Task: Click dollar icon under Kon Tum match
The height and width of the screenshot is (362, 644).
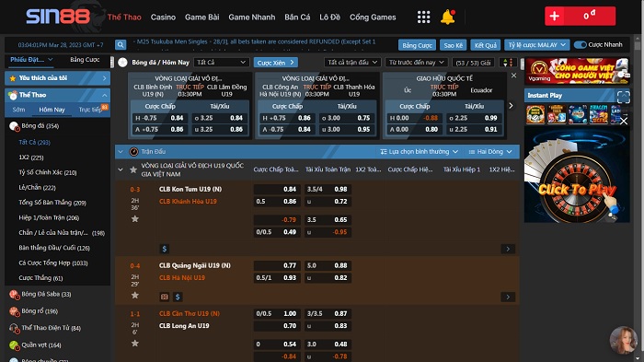Action: (x=165, y=249)
